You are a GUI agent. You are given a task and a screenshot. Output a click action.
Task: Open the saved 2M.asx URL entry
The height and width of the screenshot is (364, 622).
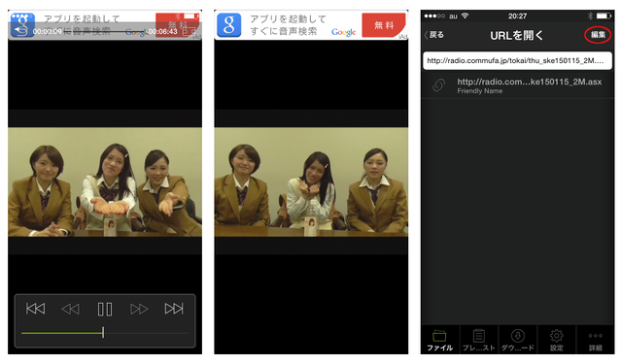click(x=517, y=85)
